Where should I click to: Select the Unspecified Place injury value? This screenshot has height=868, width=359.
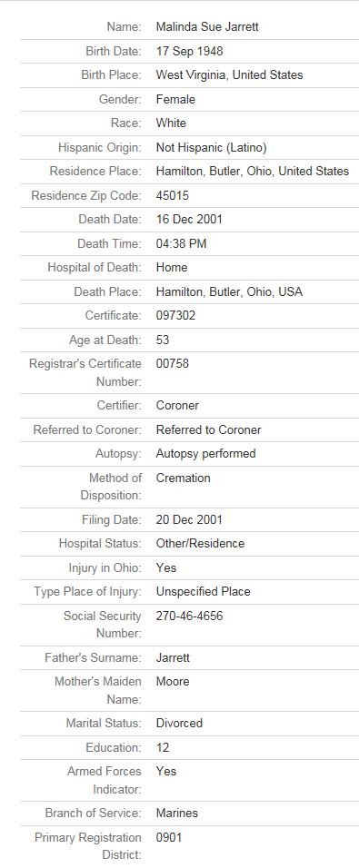(x=204, y=592)
